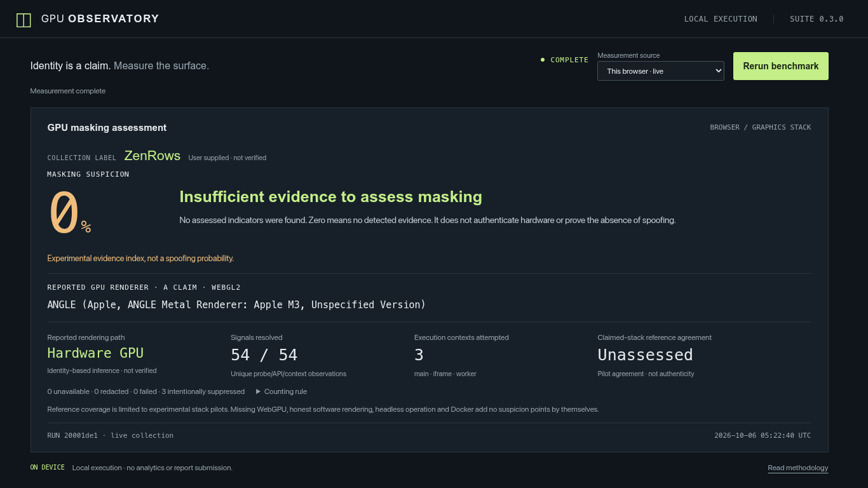The image size is (868, 488).
Task: Click the main · iframe · worker text
Action: 445,374
